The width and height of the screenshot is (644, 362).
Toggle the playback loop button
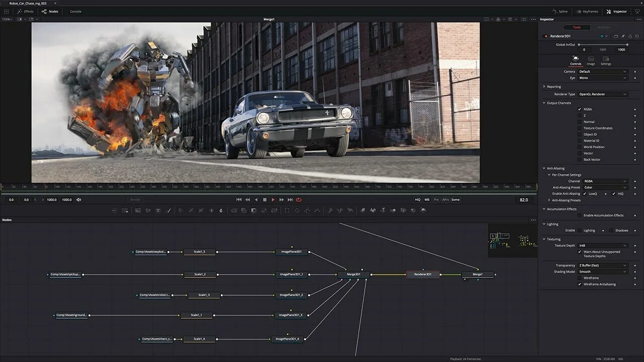coord(299,200)
